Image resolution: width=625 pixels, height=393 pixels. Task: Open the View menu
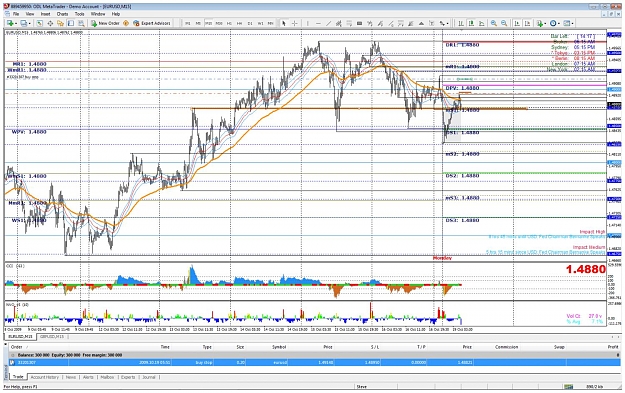coord(30,14)
